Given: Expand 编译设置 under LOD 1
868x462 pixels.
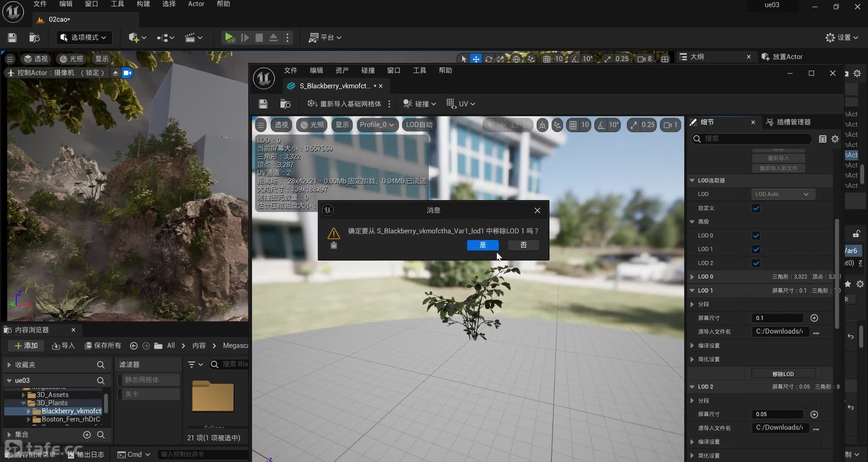Looking at the screenshot, I should 692,345.
